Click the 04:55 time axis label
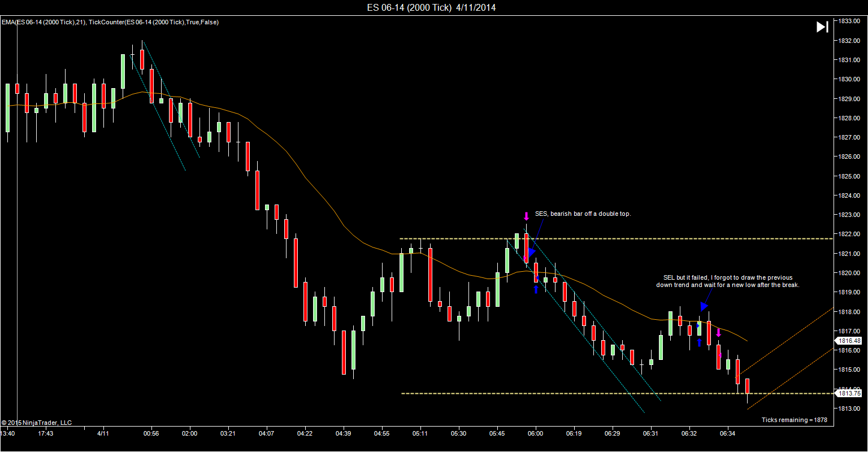868x452 pixels. 381,433
